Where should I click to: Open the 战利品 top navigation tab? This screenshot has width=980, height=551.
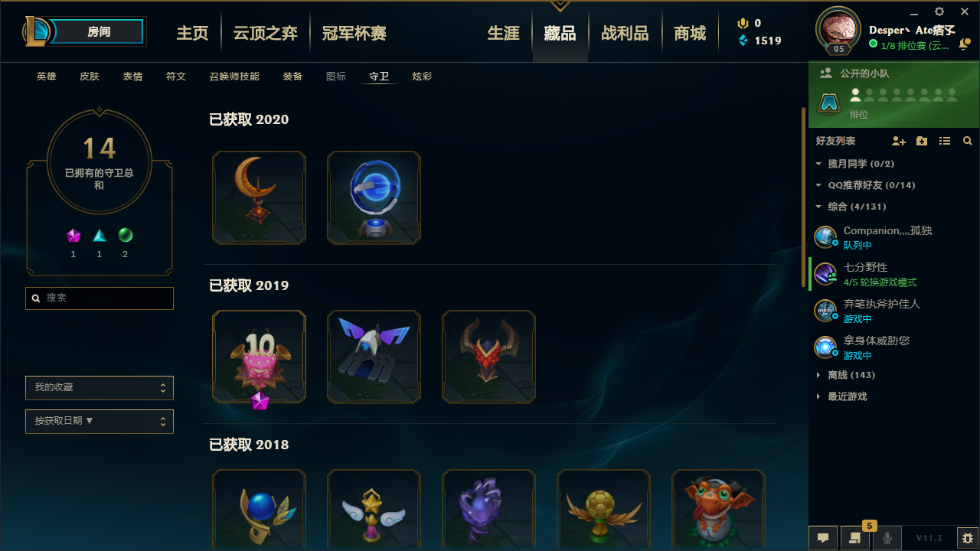pos(625,34)
